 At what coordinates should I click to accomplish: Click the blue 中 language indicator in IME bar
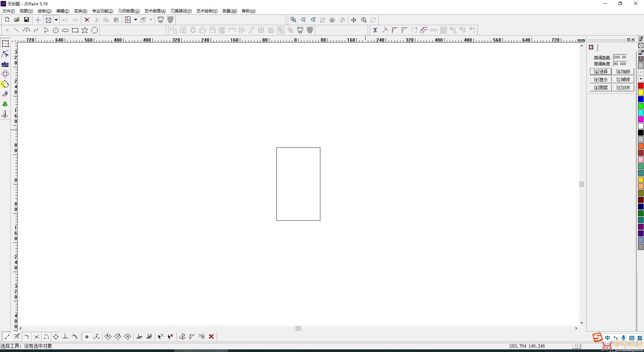[x=607, y=338]
